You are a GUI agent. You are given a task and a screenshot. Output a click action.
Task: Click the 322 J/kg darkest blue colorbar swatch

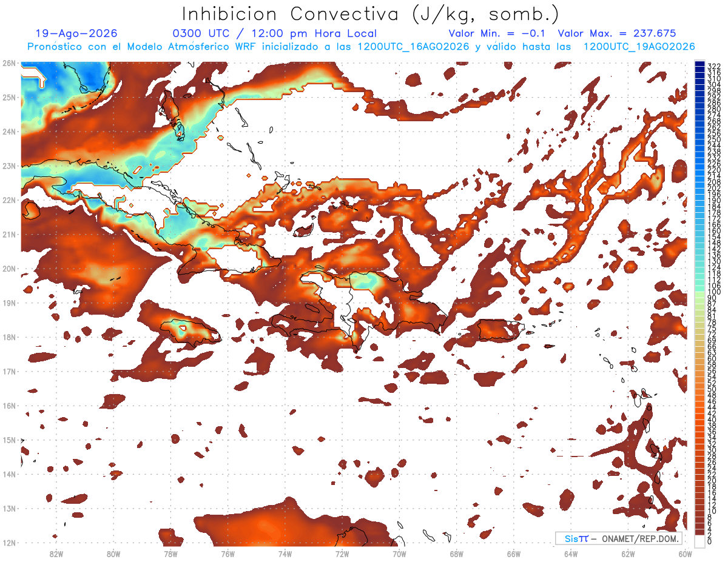point(699,65)
